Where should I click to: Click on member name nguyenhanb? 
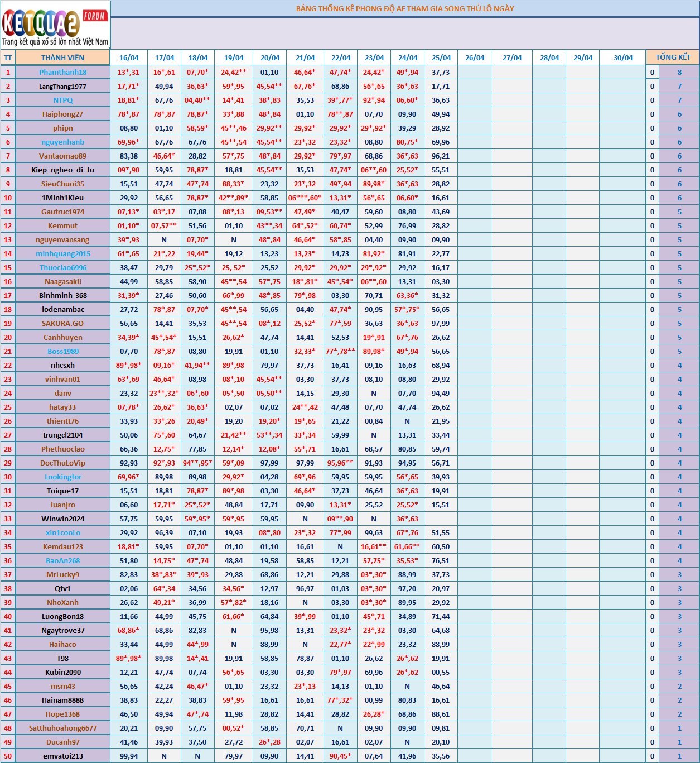pos(63,142)
